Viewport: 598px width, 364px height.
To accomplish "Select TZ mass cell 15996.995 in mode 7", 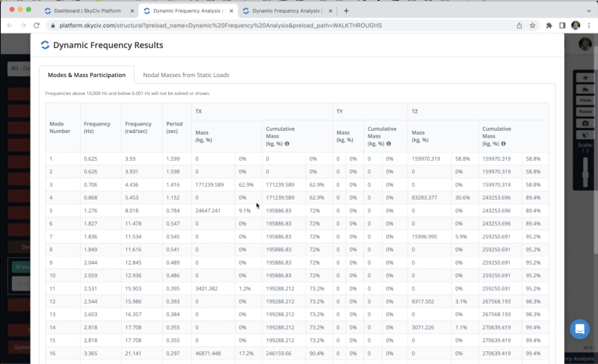I will pos(430,236).
